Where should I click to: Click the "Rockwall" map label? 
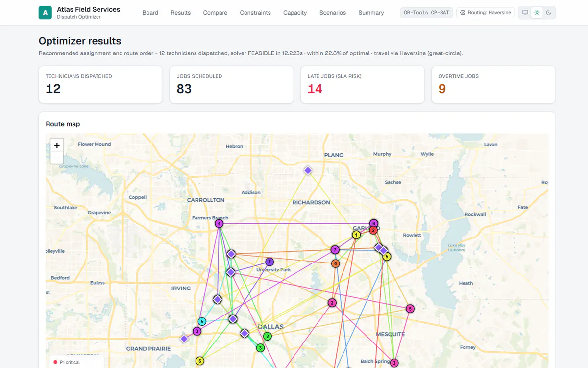(x=475, y=214)
